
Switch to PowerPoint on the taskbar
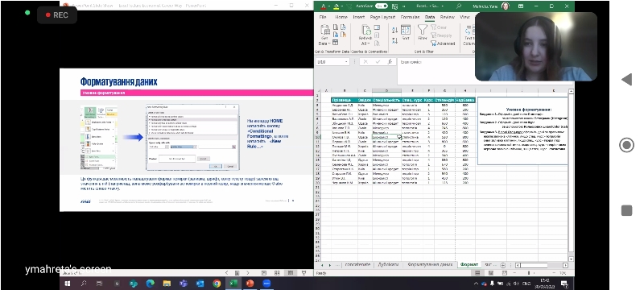(x=250, y=284)
